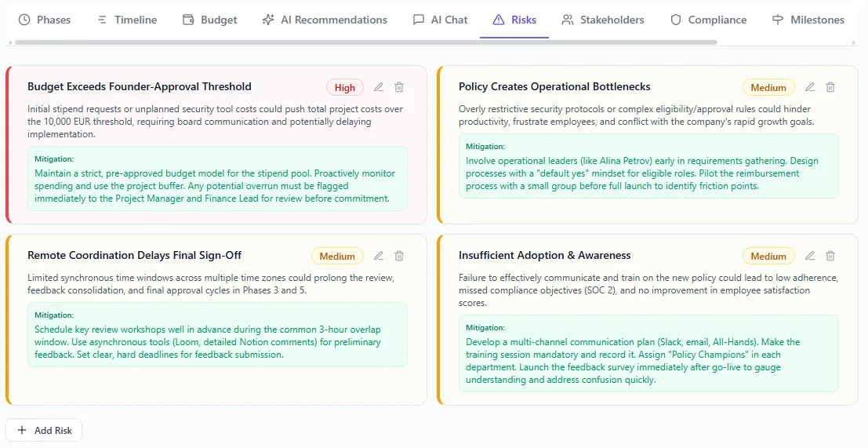Click the Add Risk button

(44, 430)
